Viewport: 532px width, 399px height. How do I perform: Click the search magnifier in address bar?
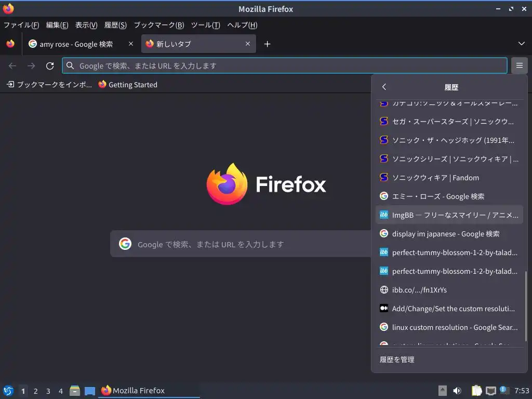tap(70, 65)
